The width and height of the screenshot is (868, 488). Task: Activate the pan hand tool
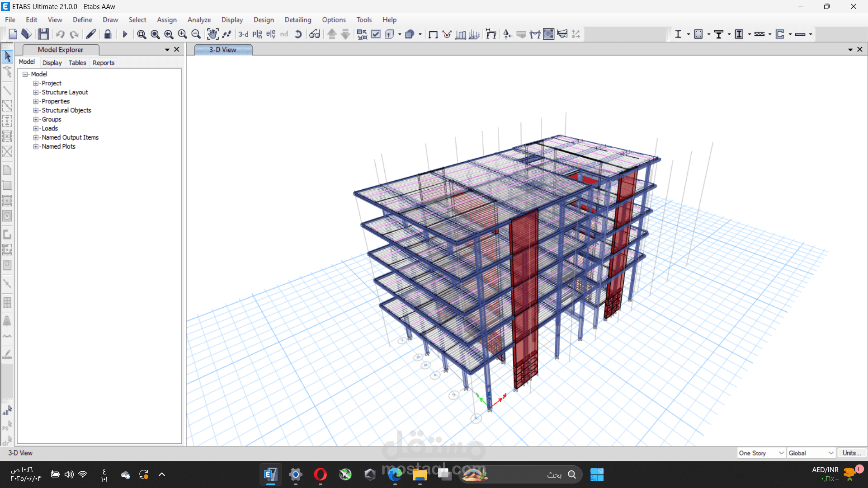(x=212, y=34)
